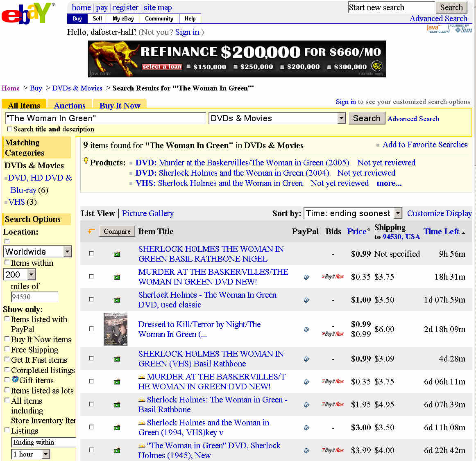Check the Completed listings box
Screen dimensions: 476x461
(x=7, y=370)
